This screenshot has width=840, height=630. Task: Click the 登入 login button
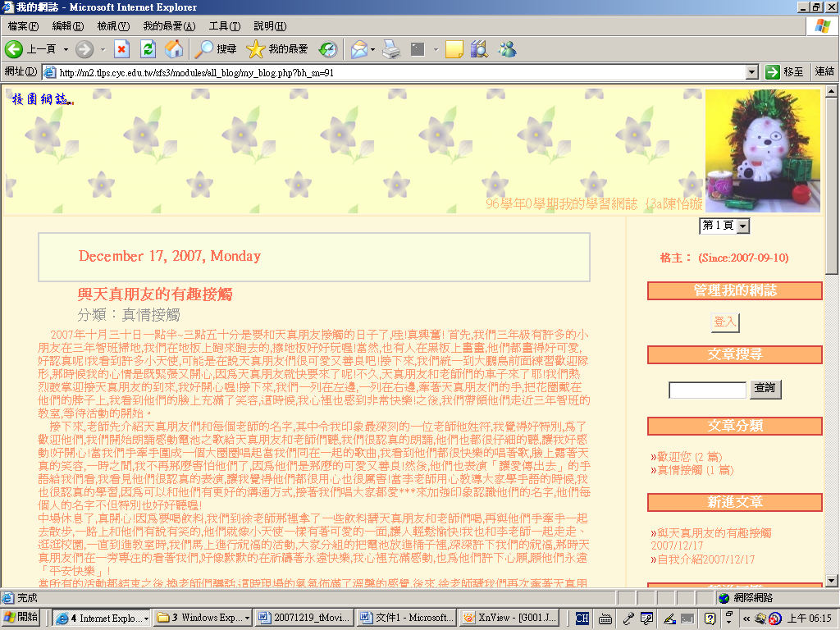[x=724, y=322]
